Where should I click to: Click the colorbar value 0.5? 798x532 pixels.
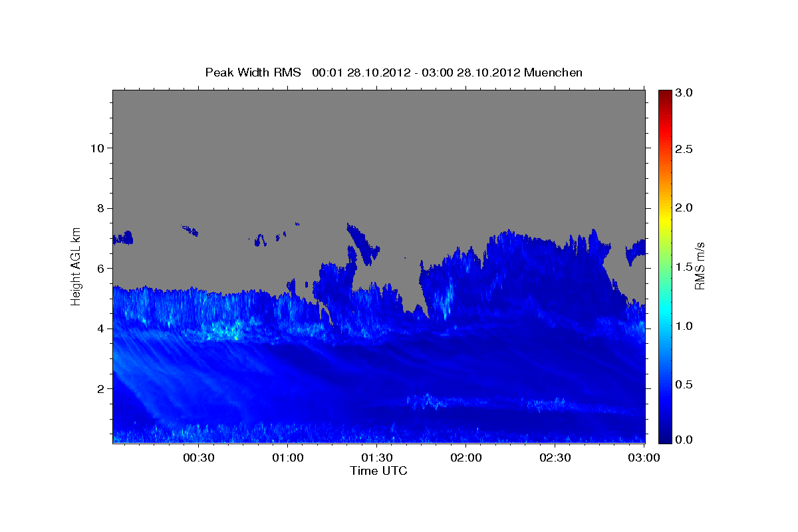click(684, 384)
